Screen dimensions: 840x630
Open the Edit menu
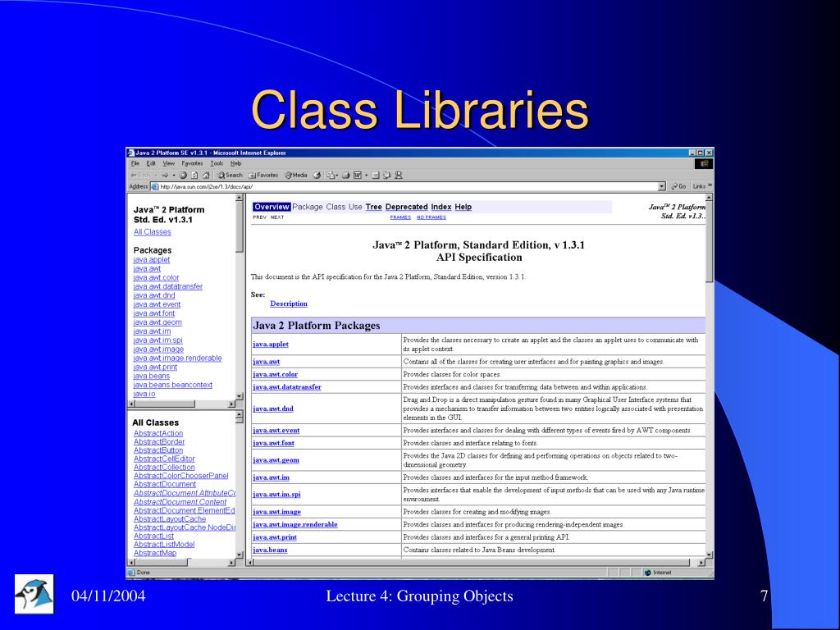point(151,163)
